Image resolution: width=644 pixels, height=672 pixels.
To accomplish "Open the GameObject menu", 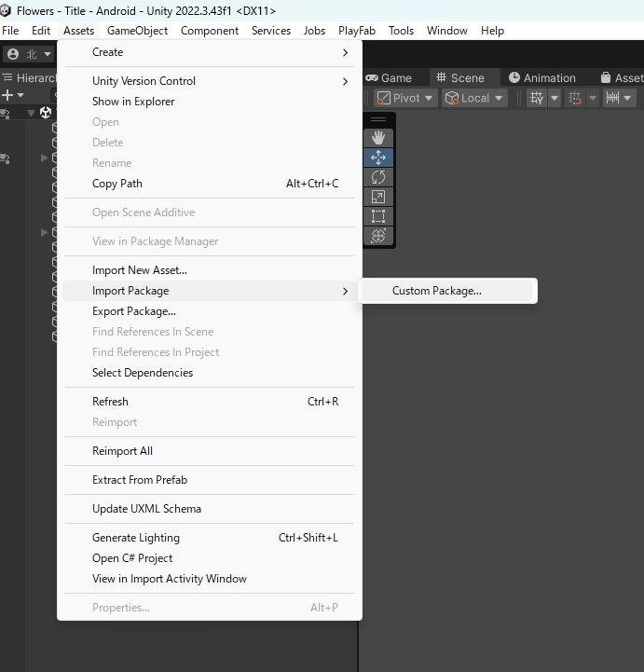I will click(137, 31).
